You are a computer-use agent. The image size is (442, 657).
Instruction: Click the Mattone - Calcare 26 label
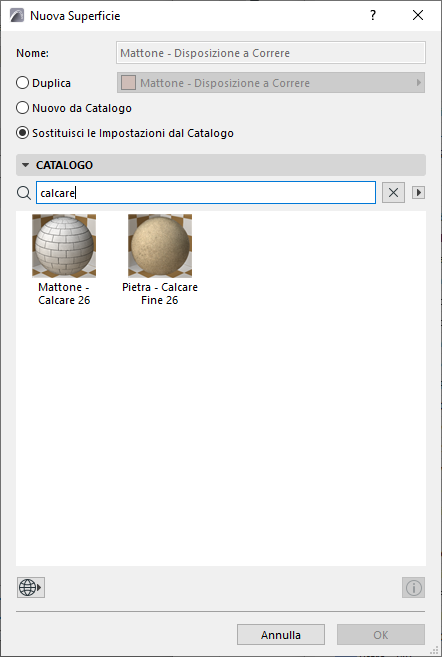coord(64,294)
